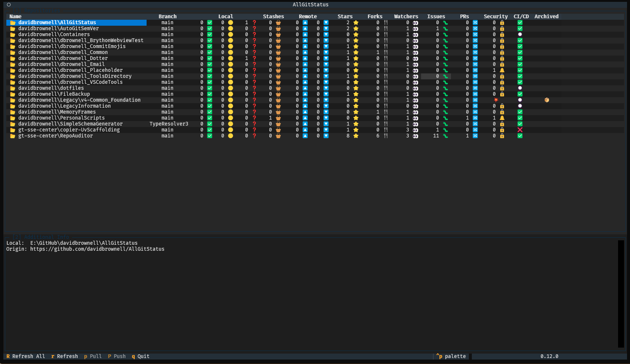Click the red X CI/CD icon for copier-UvScaffolding

coord(520,130)
